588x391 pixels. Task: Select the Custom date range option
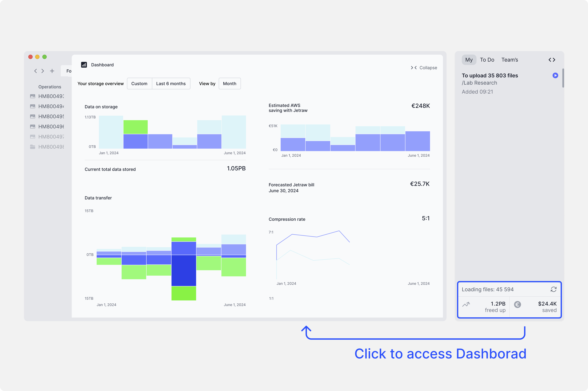pyautogui.click(x=139, y=84)
